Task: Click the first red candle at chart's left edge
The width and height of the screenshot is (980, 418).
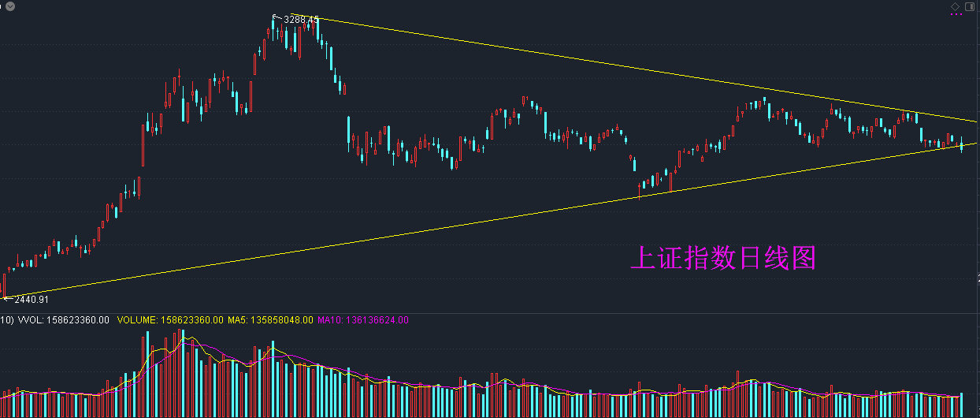Action: pyautogui.click(x=4, y=286)
